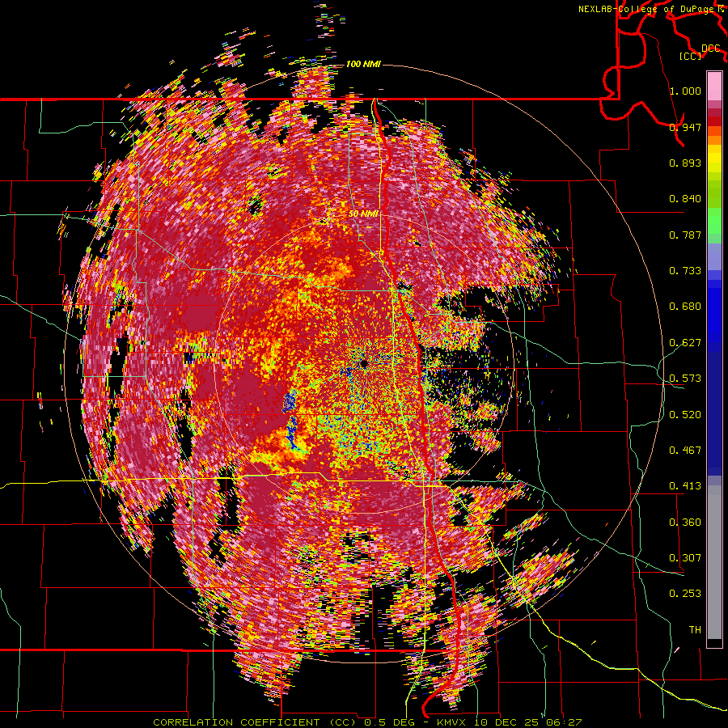Viewport: 728px width, 728px height.
Task: Click the 0.573 legend value
Action: (x=685, y=379)
